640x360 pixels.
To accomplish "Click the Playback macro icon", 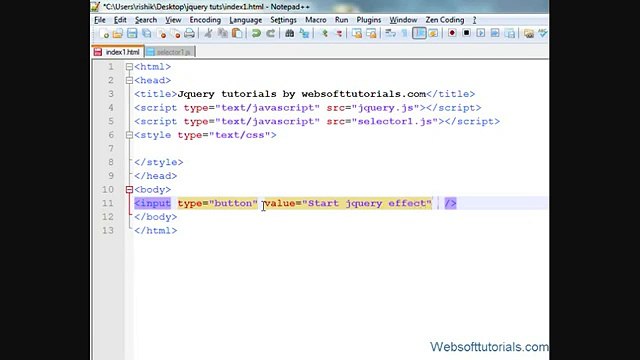I will 480,33.
